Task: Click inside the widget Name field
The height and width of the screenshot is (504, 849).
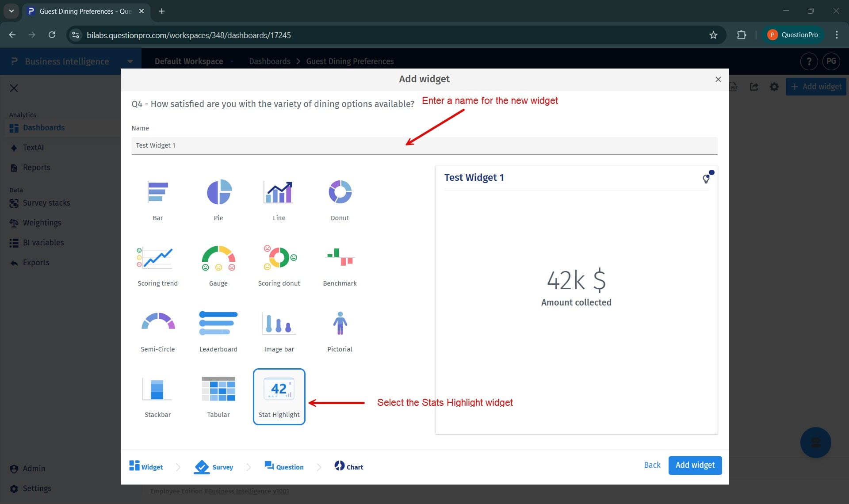Action: [x=424, y=145]
